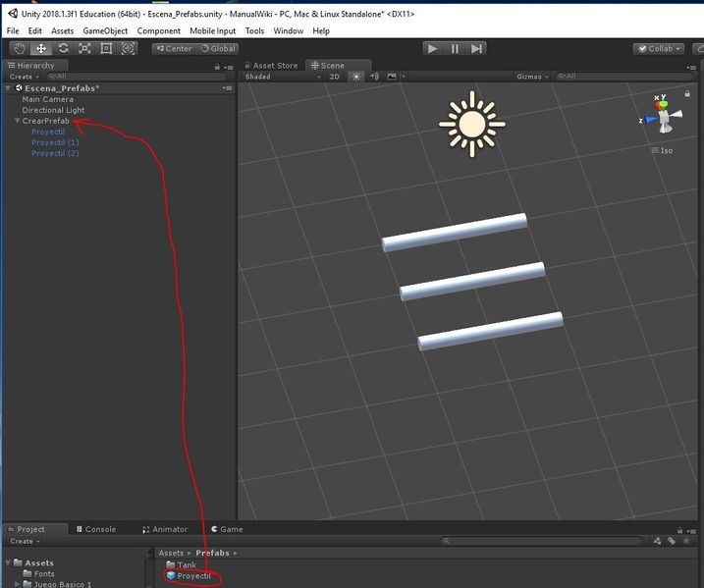The width and height of the screenshot is (704, 588).
Task: Select Proyectil (1) in Hierarchy
Action: (55, 142)
